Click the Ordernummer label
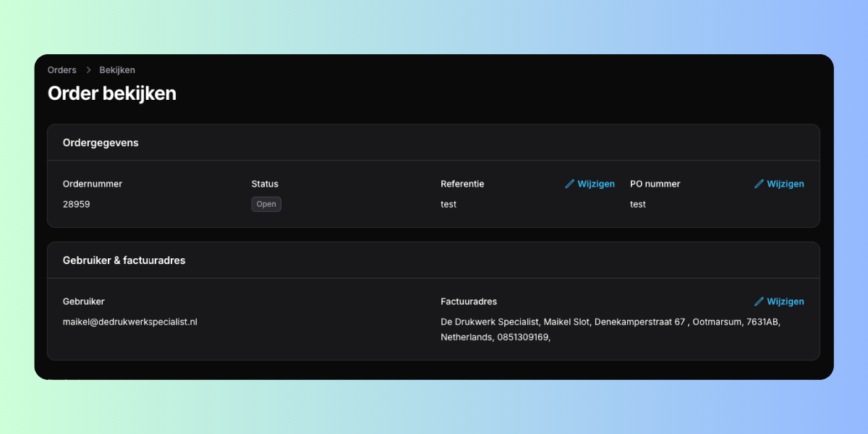 (93, 184)
